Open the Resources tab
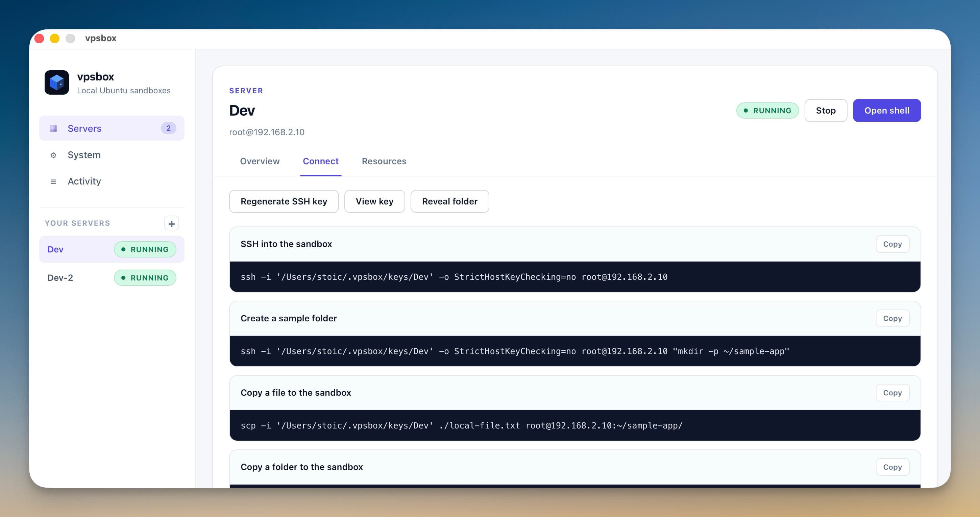Screen dimensions: 980x517 tap(384, 161)
